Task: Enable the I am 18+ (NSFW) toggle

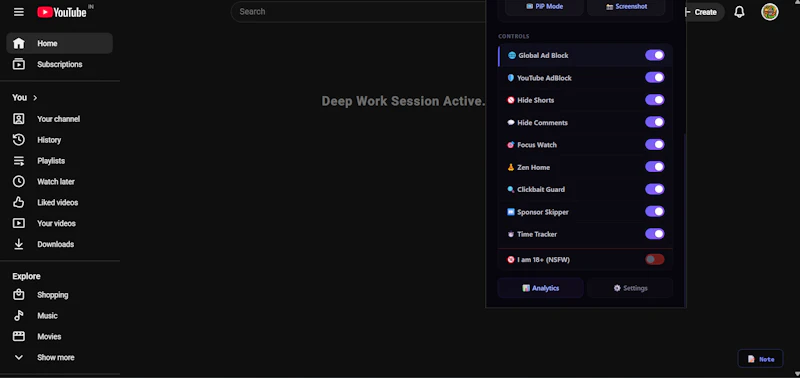Action: 655,260
